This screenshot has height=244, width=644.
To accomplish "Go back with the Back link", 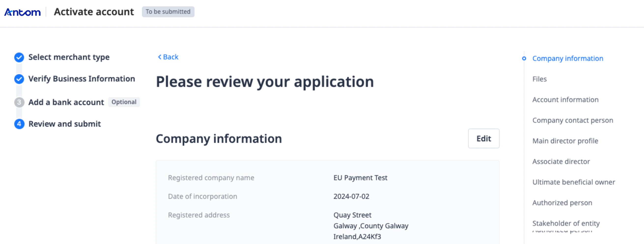I will tap(170, 57).
